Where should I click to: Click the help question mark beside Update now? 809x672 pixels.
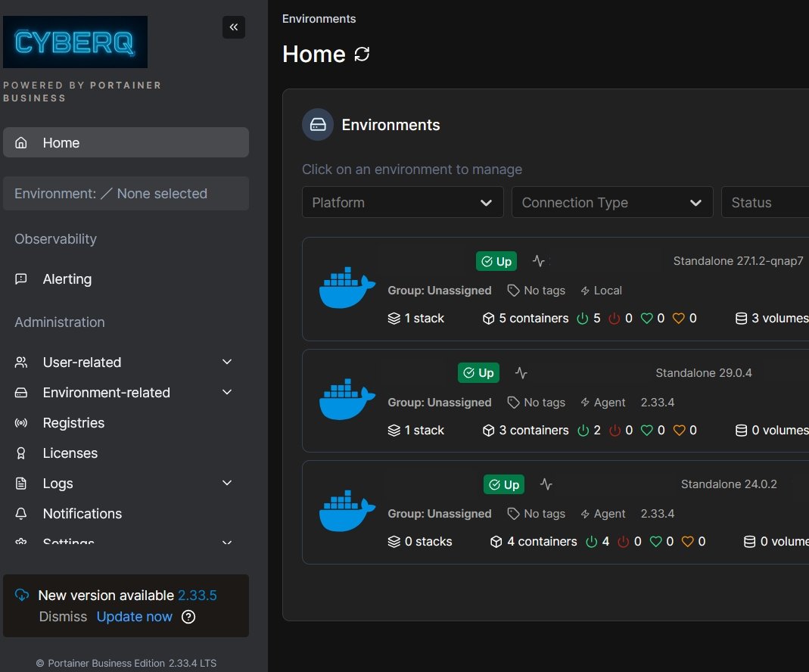[x=189, y=617]
